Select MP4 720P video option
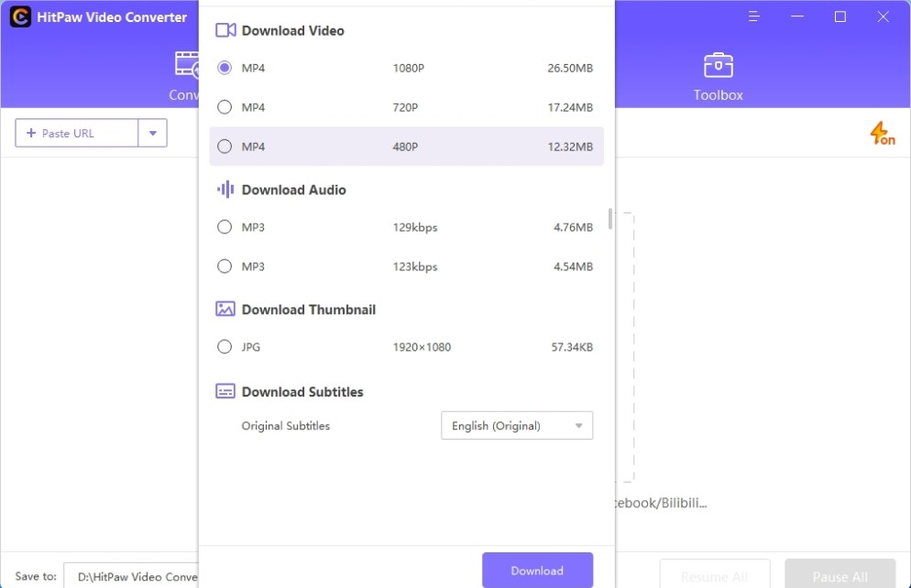The width and height of the screenshot is (911, 588). [x=225, y=107]
